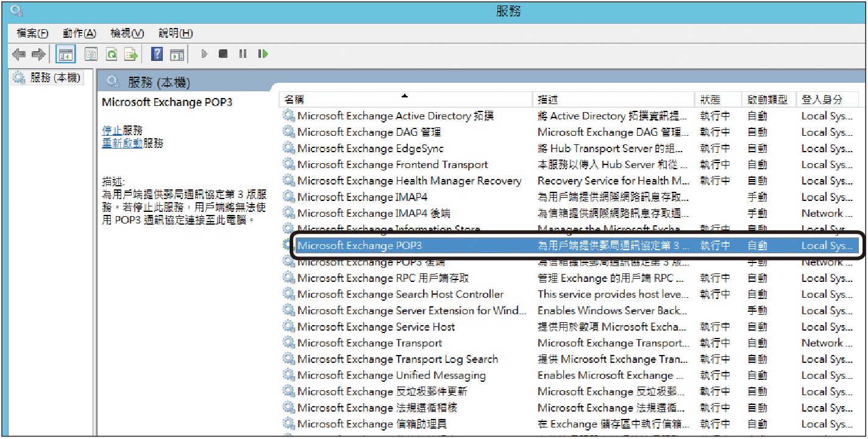The height and width of the screenshot is (439, 868).
Task: Open the 檢視(V) menu
Action: (127, 33)
